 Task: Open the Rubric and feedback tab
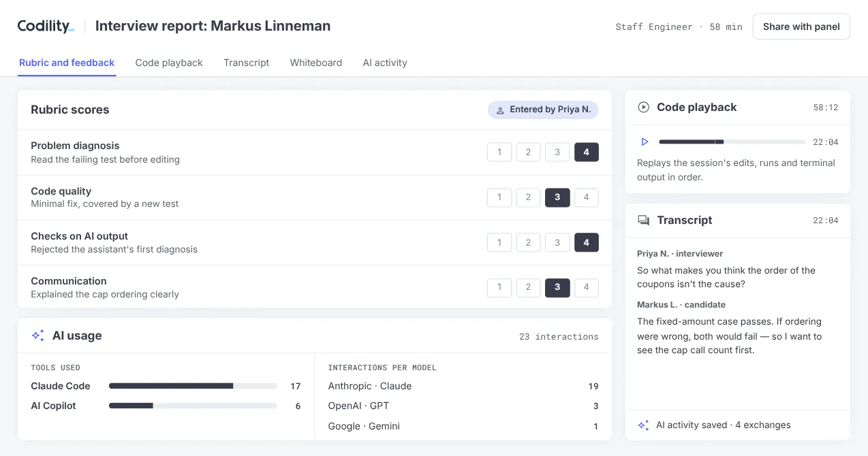click(67, 63)
